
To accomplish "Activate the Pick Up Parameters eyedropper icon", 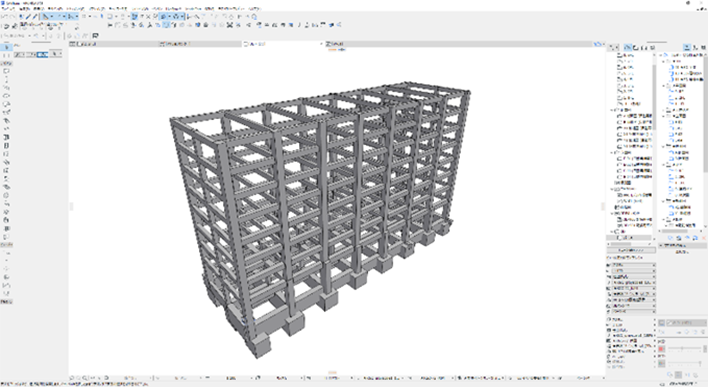I will tap(28, 17).
